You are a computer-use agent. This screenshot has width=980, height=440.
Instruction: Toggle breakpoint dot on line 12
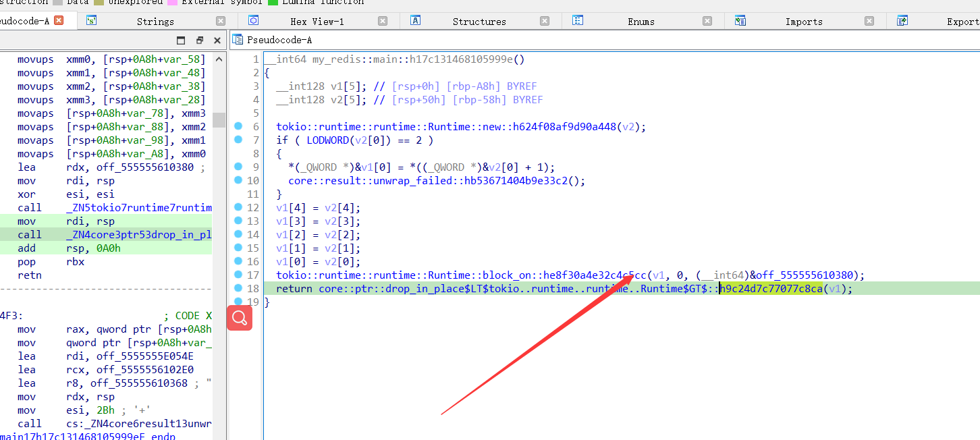(x=238, y=207)
